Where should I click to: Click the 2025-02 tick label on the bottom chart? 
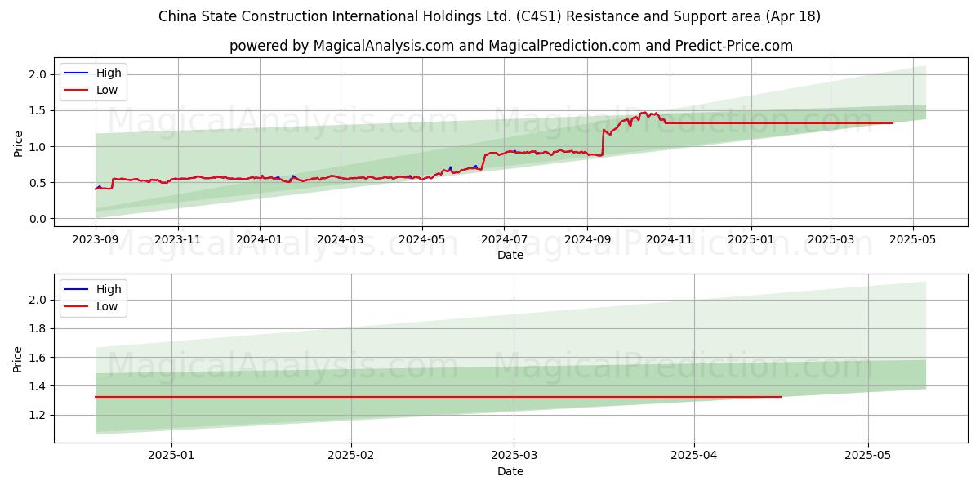pyautogui.click(x=351, y=457)
